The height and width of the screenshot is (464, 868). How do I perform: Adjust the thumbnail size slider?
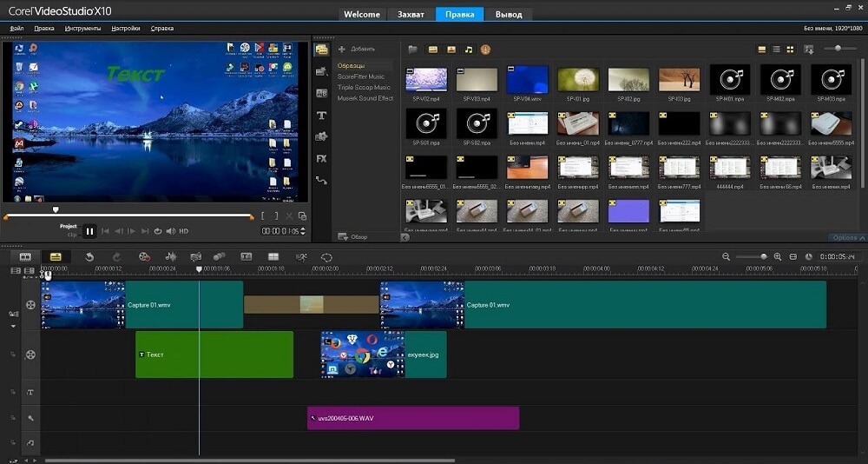838,49
